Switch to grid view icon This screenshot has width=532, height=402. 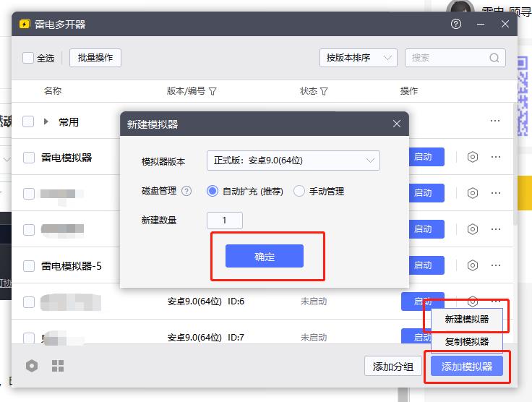(x=58, y=366)
